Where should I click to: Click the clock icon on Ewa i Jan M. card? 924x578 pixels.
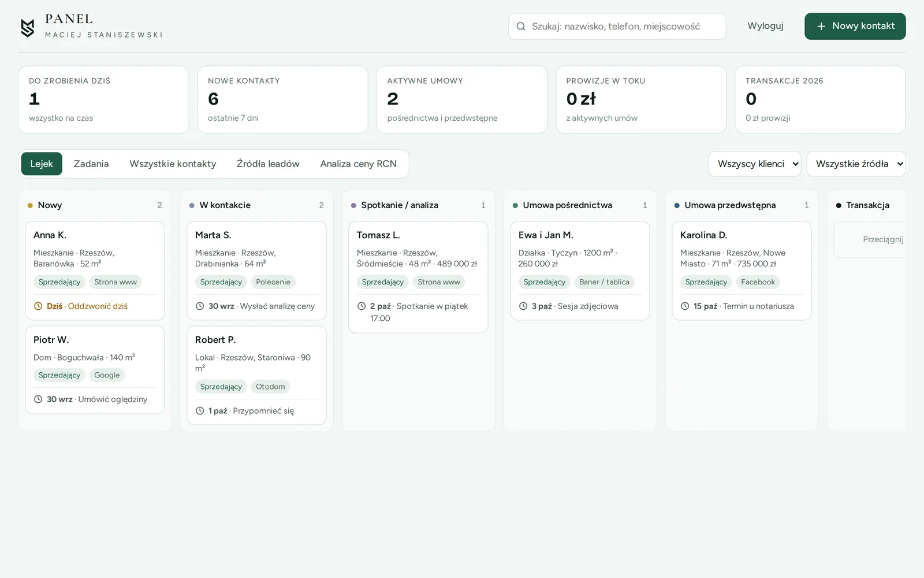click(x=523, y=306)
